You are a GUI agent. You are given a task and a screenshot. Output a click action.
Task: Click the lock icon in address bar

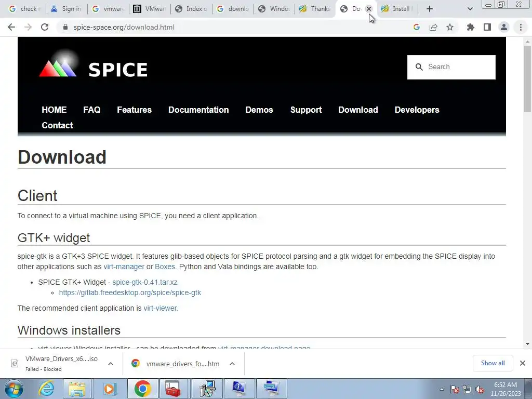[65, 27]
